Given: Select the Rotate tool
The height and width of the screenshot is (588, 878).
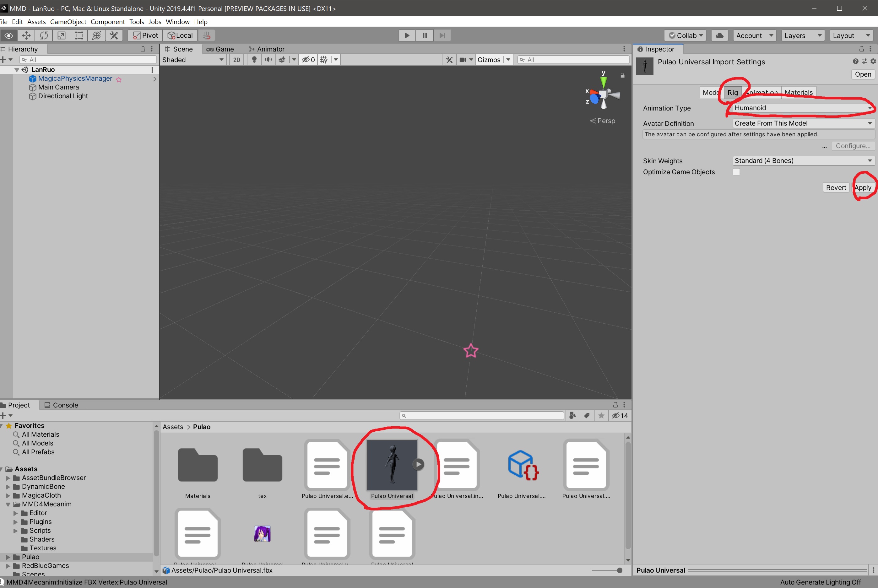Looking at the screenshot, I should pos(44,35).
